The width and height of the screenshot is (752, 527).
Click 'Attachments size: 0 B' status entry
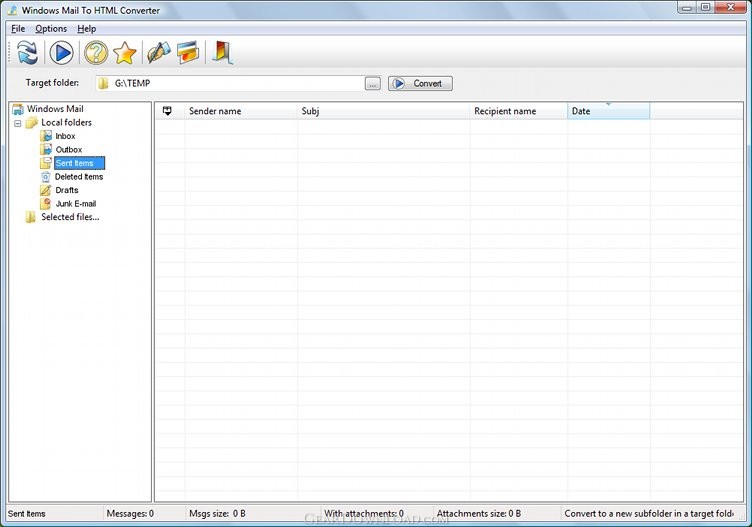click(x=479, y=514)
